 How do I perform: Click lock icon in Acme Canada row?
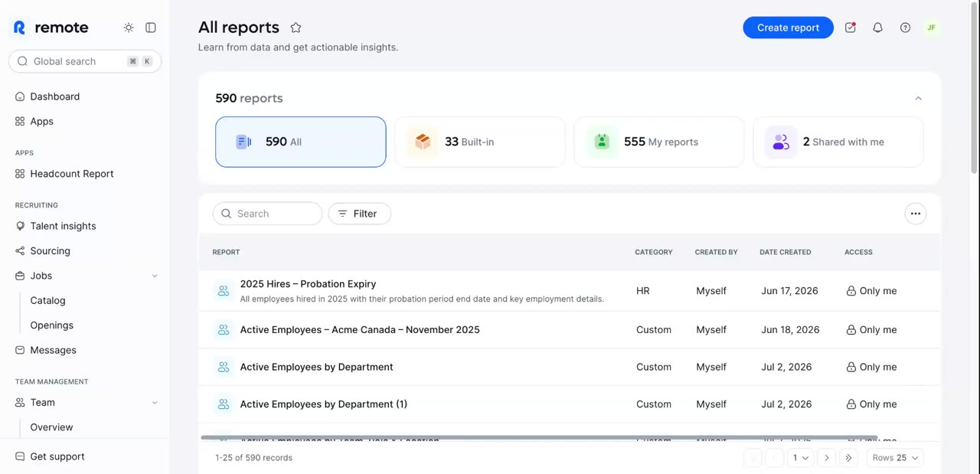[851, 330]
